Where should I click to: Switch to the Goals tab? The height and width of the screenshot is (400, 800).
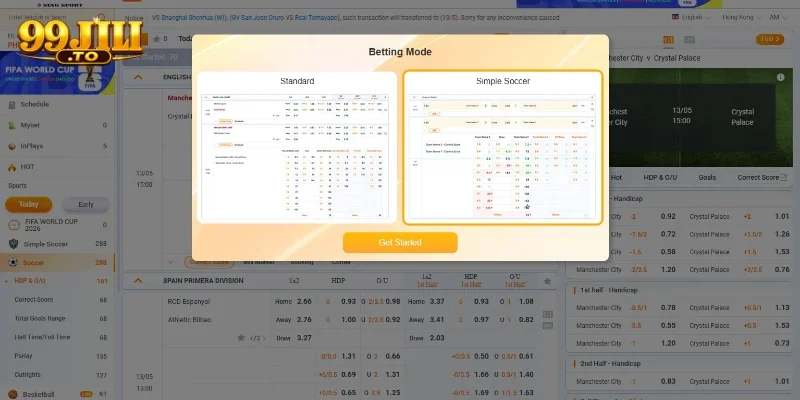pyautogui.click(x=707, y=178)
